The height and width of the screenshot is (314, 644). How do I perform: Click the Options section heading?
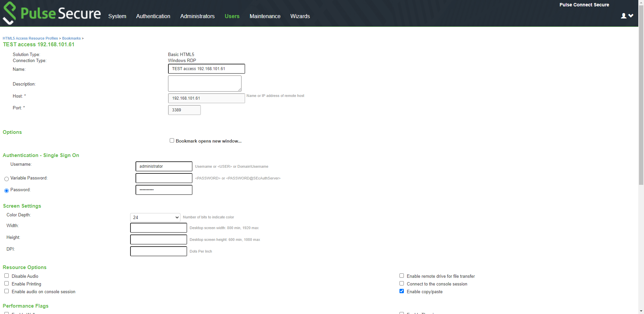click(12, 132)
